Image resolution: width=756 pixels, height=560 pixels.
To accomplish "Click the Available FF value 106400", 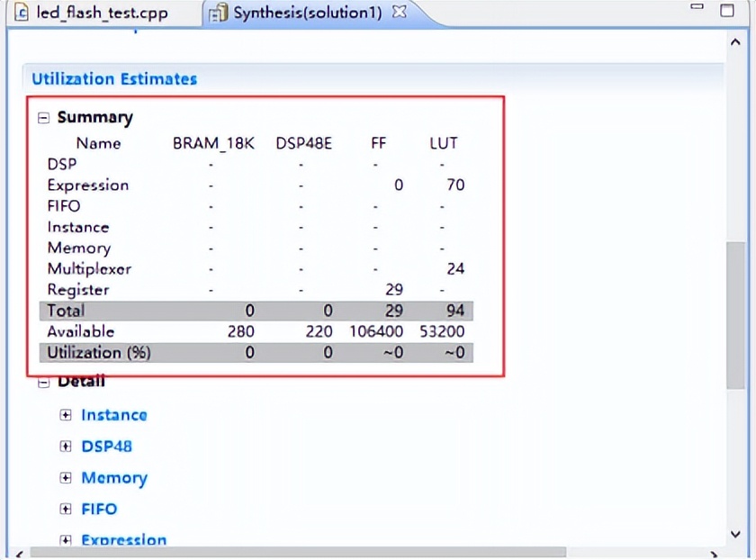I will click(x=376, y=331).
